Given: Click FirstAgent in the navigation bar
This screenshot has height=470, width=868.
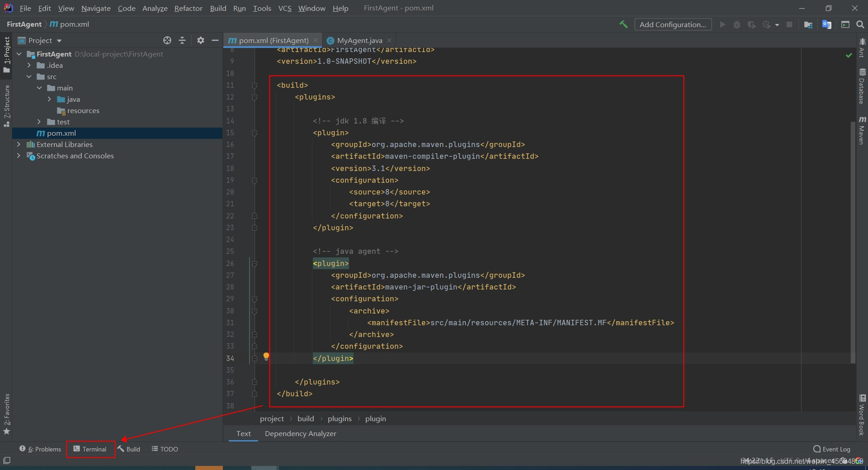Looking at the screenshot, I should (x=24, y=24).
